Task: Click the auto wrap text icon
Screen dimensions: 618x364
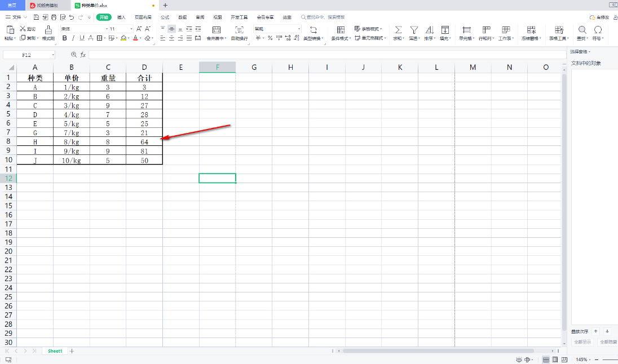Action: (x=239, y=30)
